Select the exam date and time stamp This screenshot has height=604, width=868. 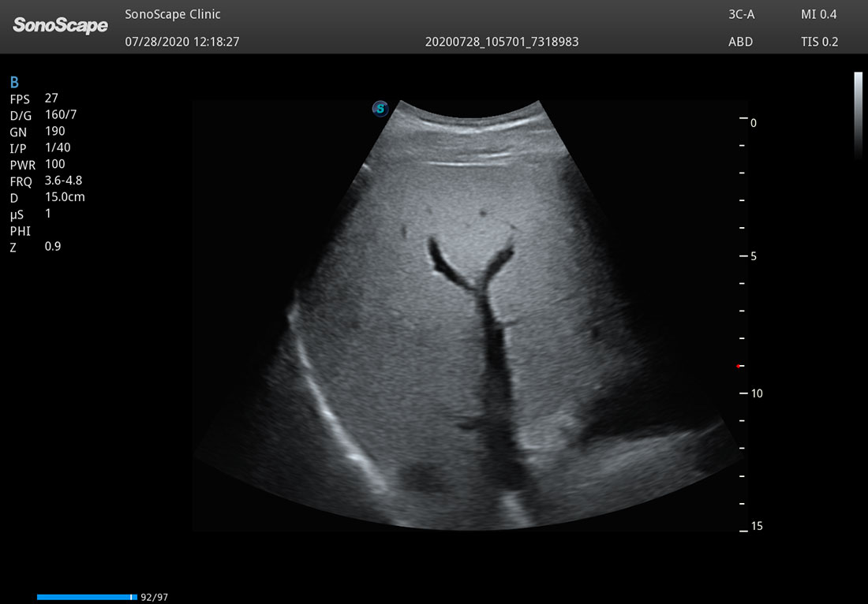182,42
